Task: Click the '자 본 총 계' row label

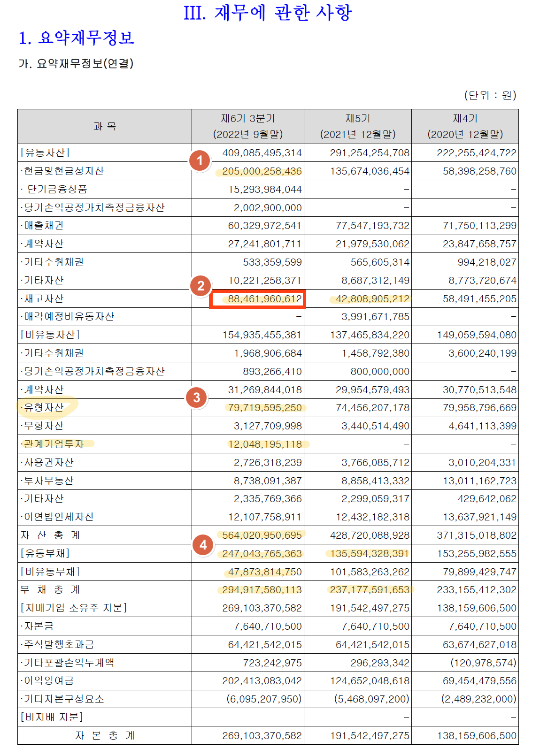Action: tap(105, 735)
